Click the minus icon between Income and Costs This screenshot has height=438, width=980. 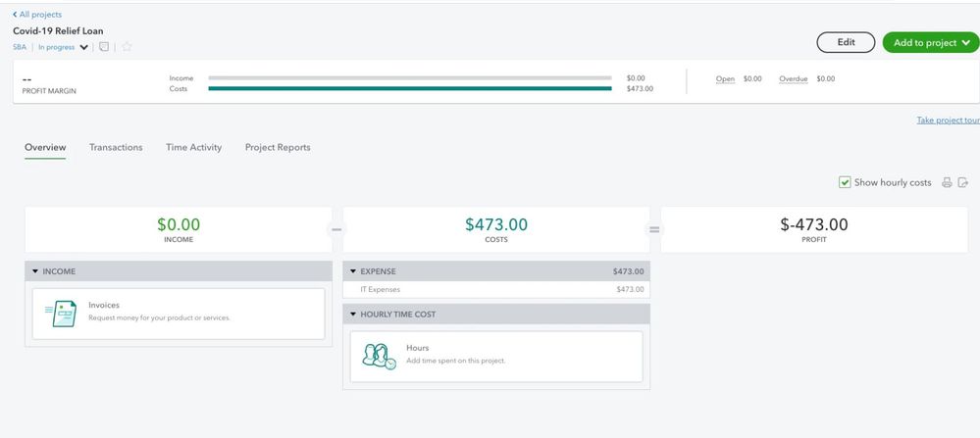pos(335,229)
